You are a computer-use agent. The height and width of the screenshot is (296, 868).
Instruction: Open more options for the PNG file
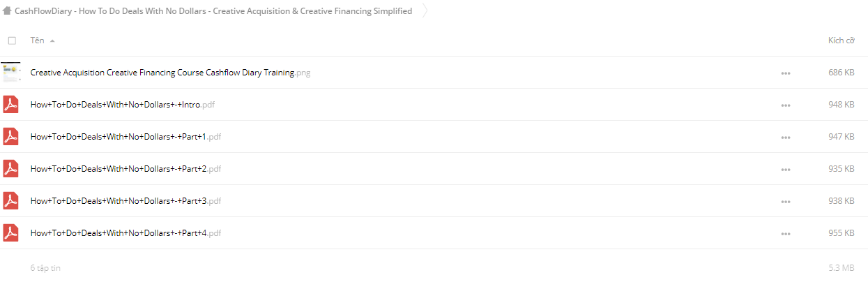point(786,73)
